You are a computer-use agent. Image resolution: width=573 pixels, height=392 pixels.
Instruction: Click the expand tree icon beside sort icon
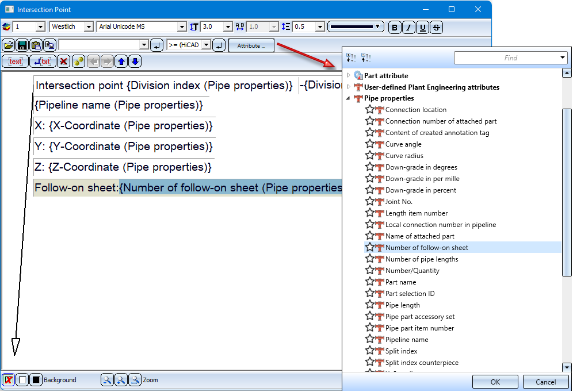coord(366,57)
